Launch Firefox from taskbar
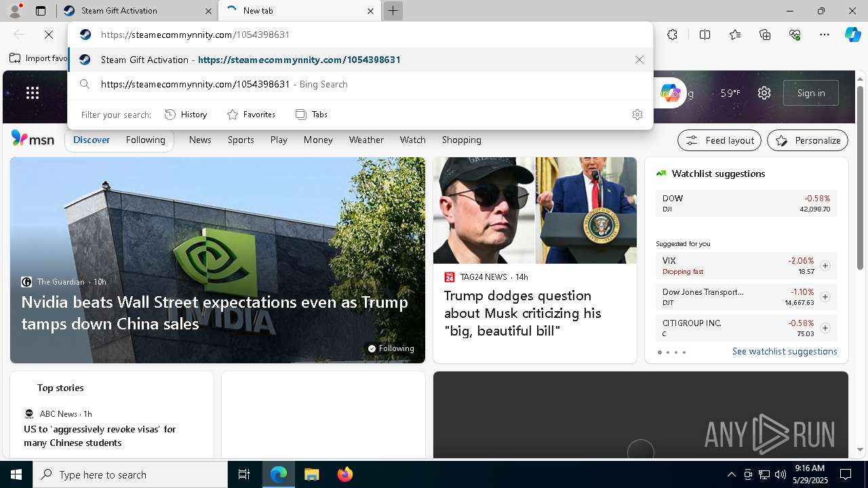Screen dimensions: 868x488 point(344,474)
